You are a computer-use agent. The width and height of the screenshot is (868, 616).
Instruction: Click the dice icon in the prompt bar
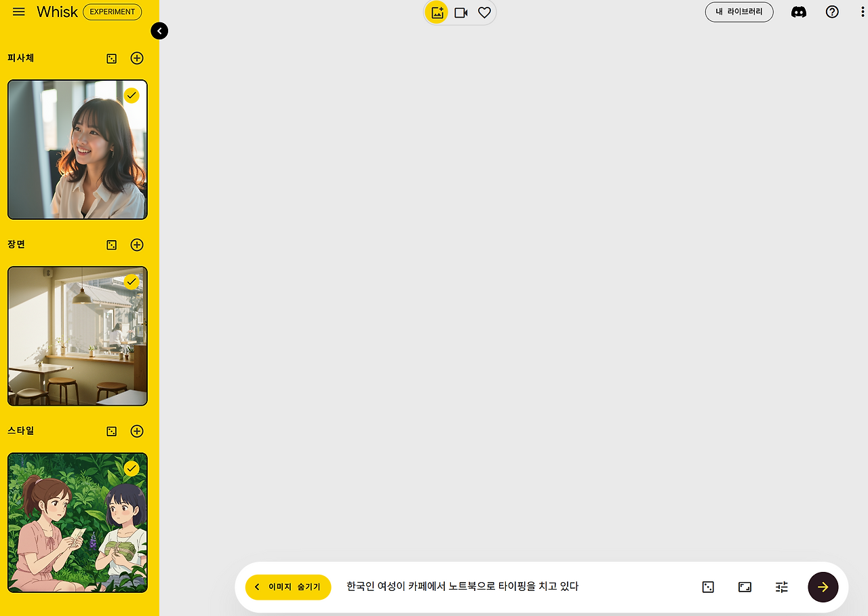click(708, 587)
